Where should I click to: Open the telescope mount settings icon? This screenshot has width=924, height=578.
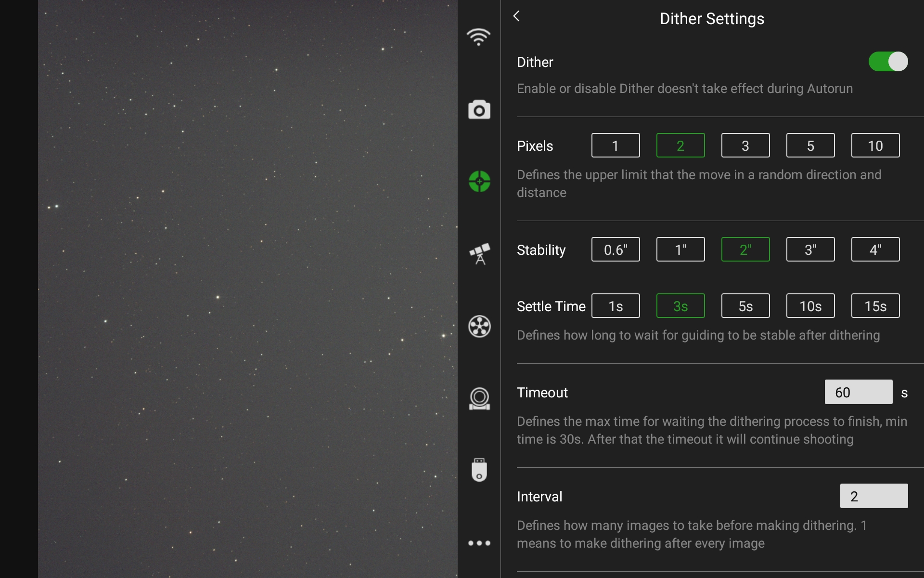pyautogui.click(x=479, y=254)
